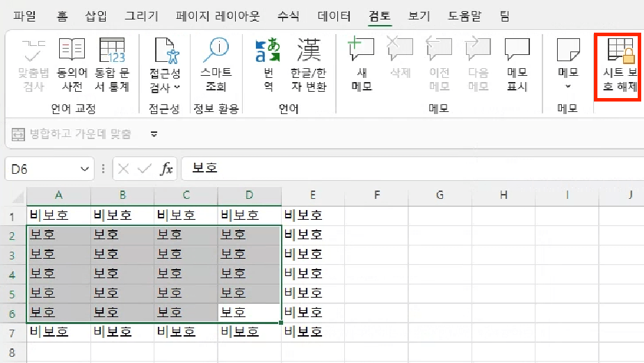Open 스마트 조회 smart lookup

pos(216,65)
